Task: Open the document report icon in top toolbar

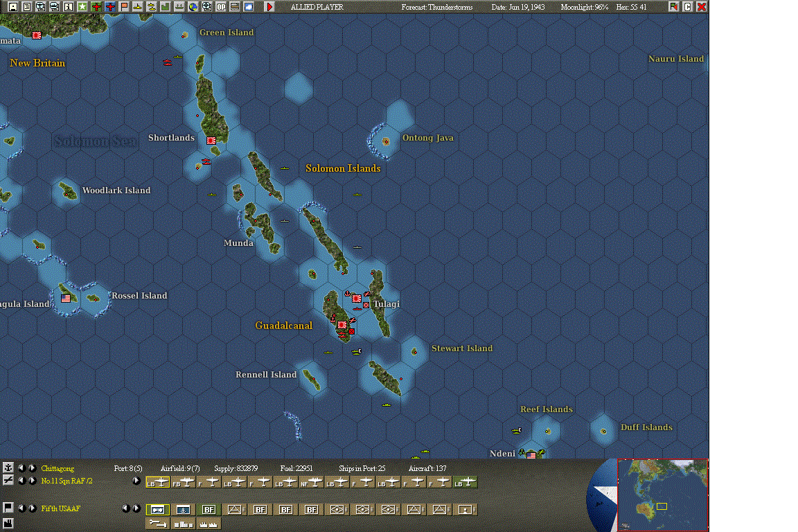Action: click(x=26, y=7)
